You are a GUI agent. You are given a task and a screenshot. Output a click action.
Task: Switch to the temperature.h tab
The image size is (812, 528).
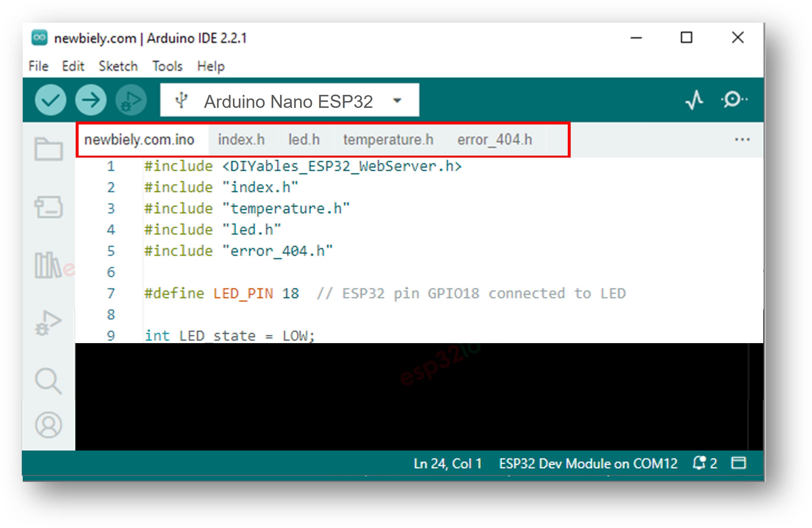[x=388, y=139]
